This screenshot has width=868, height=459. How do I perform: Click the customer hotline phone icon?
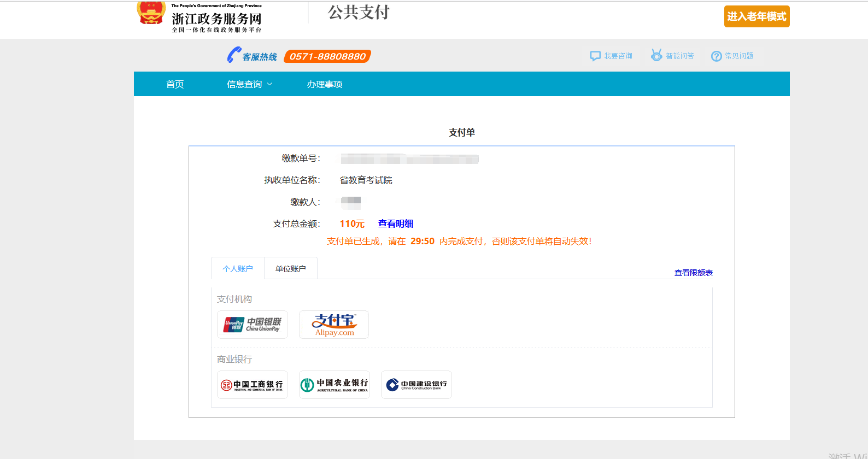point(234,55)
